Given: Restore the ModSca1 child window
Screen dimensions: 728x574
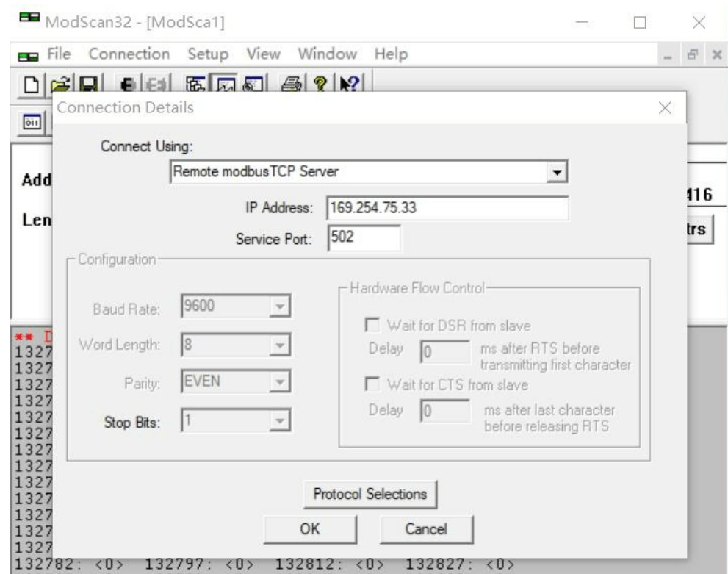Looking at the screenshot, I should coord(692,55).
